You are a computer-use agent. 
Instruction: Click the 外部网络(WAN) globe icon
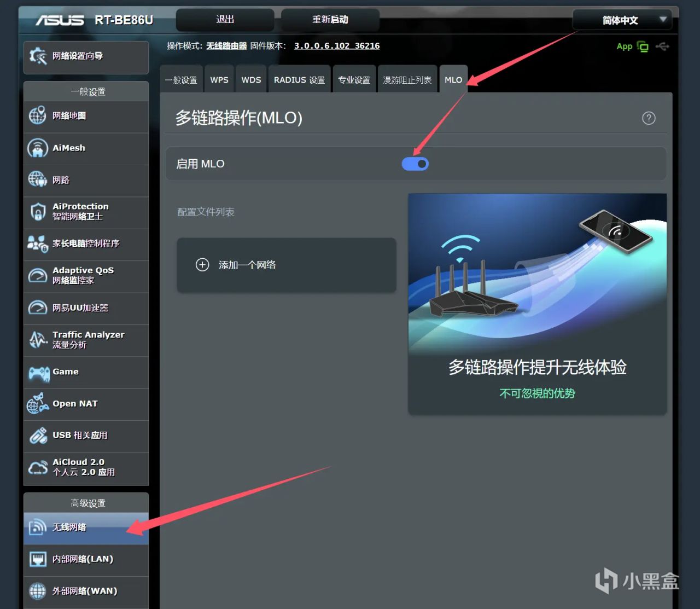pos(37,591)
